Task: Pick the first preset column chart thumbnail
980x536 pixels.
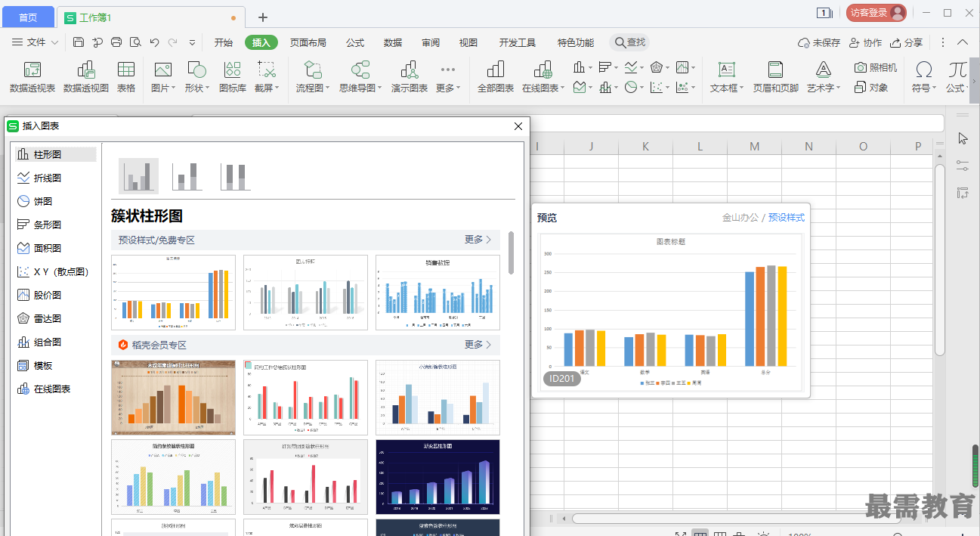Action: tap(173, 293)
